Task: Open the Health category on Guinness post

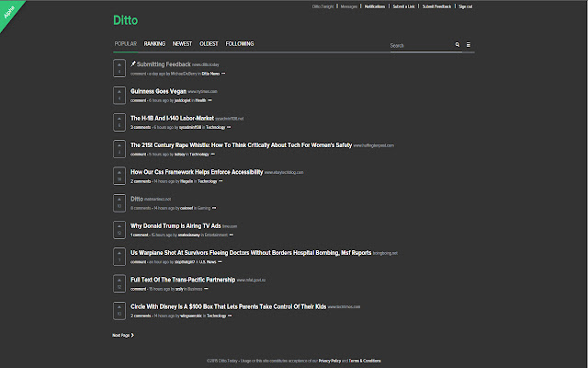Action: 200,100
